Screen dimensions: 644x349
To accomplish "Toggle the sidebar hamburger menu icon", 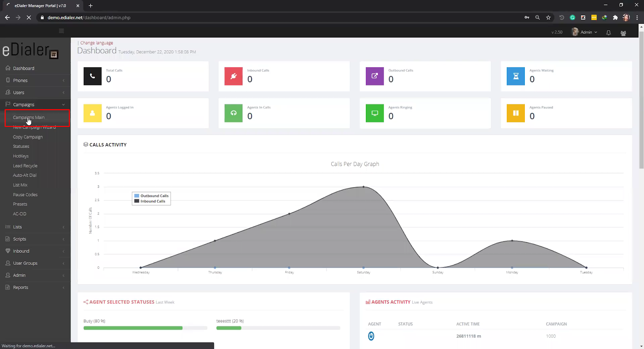I will coord(61,31).
